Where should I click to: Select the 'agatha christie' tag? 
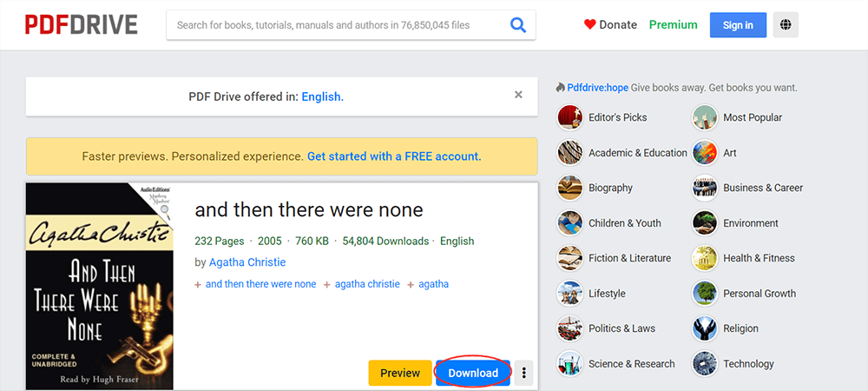click(x=367, y=284)
